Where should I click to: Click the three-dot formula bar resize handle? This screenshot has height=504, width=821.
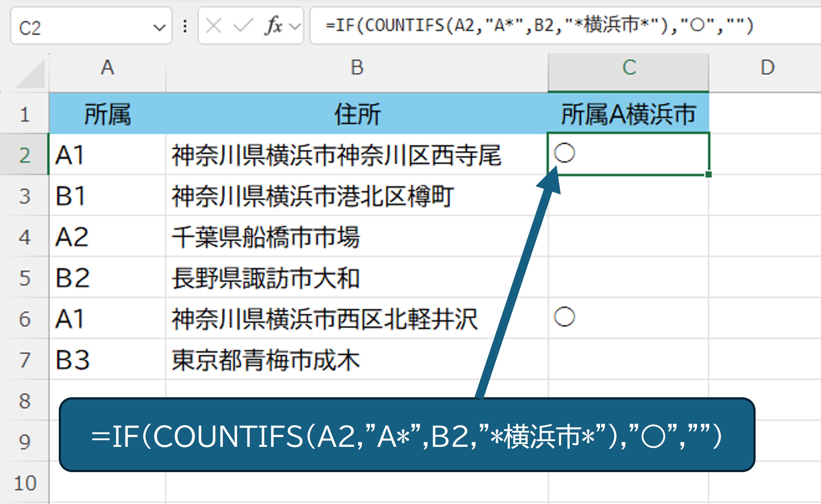click(185, 26)
